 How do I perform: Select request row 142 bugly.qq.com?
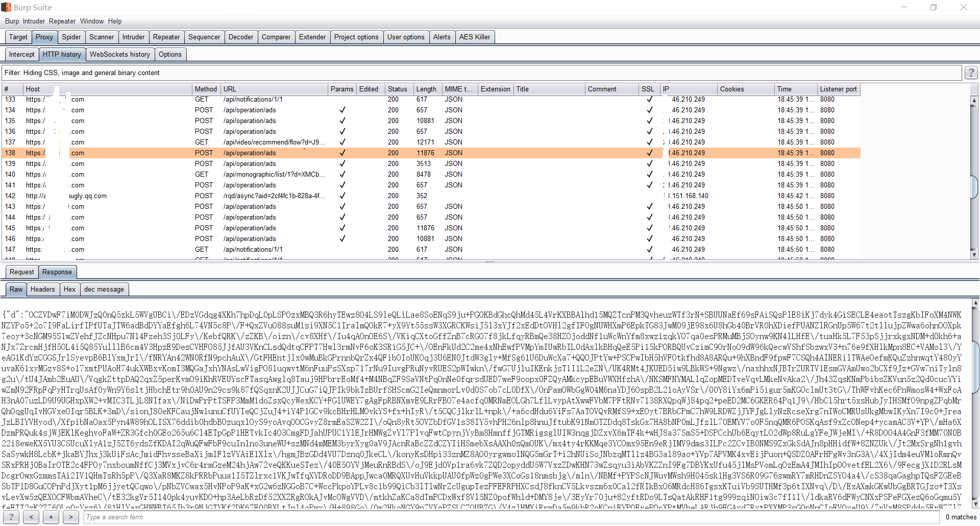tap(431, 196)
